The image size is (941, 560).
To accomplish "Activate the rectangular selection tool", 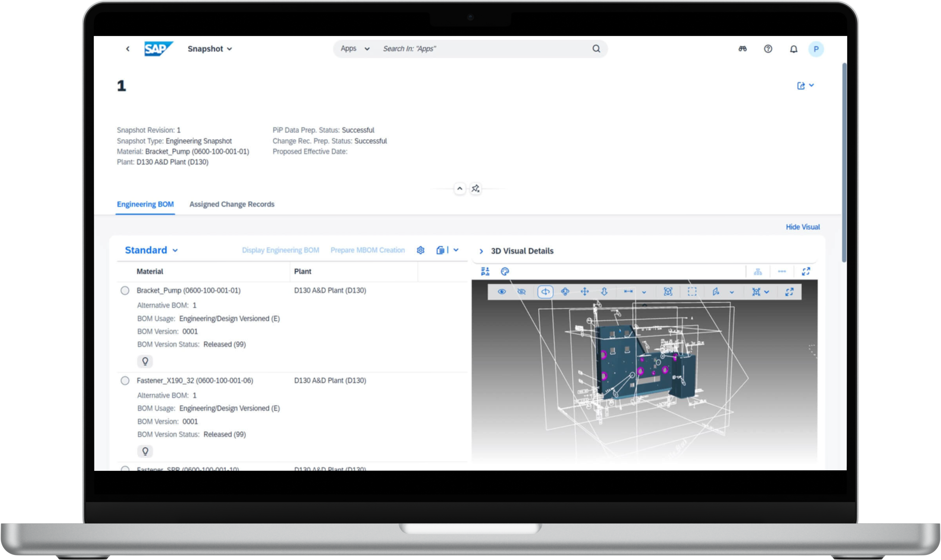I will (692, 292).
